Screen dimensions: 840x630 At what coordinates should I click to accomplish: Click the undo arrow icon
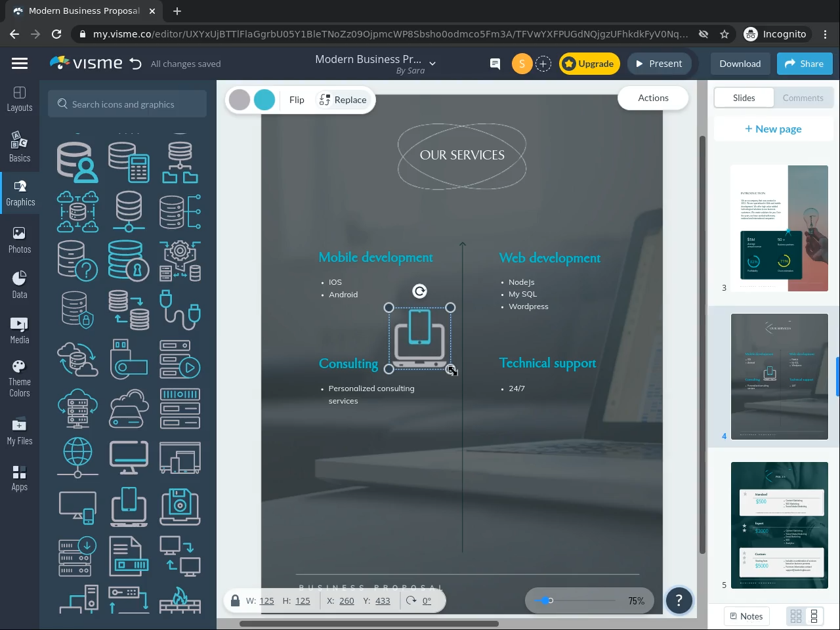[x=136, y=64]
